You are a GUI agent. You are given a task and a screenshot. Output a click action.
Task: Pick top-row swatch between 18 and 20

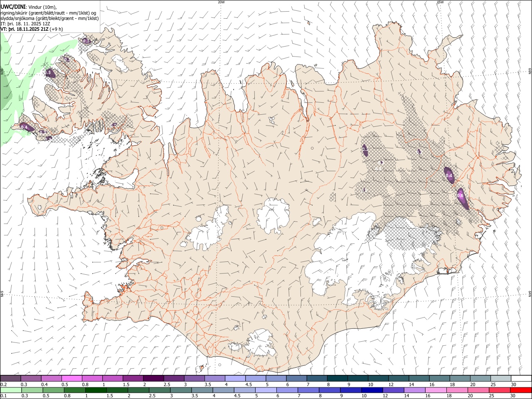[x=460, y=379]
